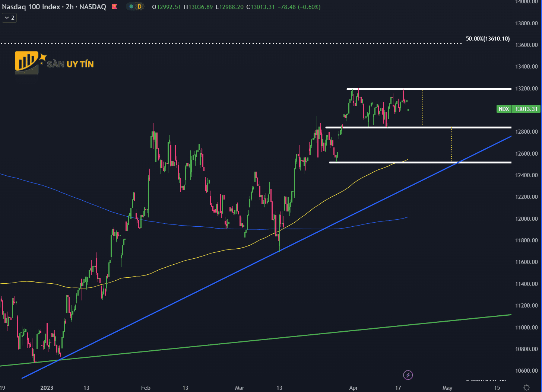Click the May label on time axis

point(447,388)
